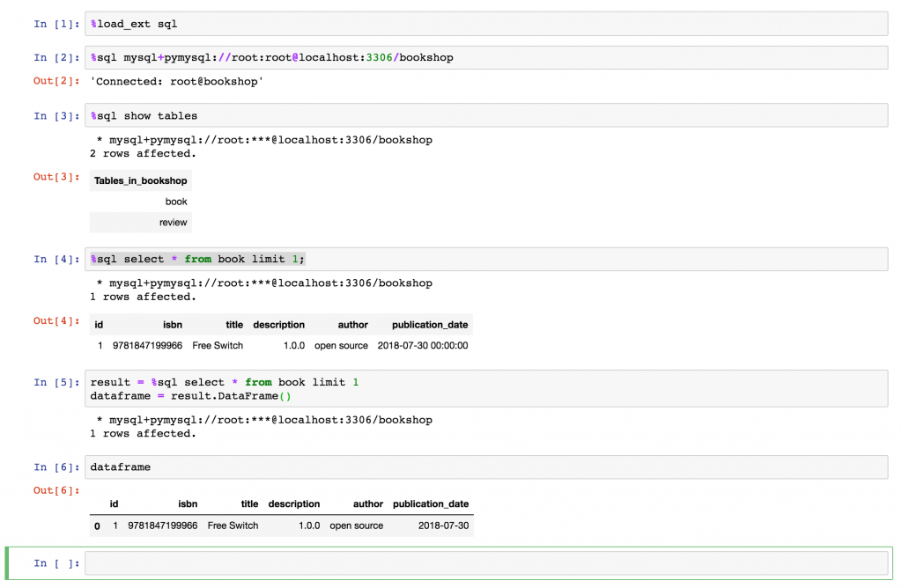Click the "2 rows affected." output text

click(x=143, y=153)
